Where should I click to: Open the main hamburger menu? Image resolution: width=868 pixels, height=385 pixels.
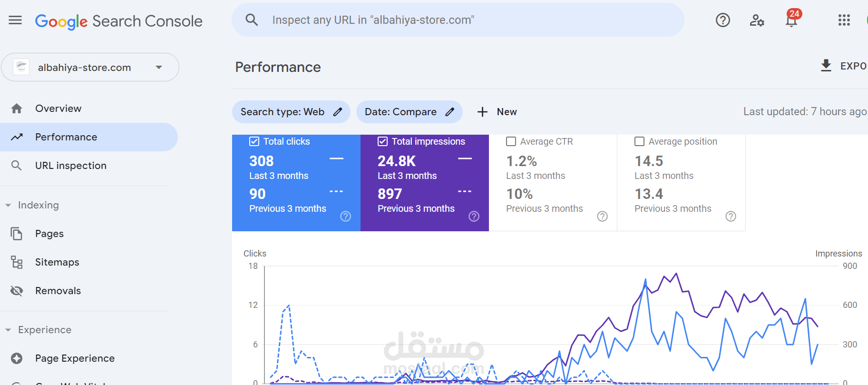click(x=15, y=20)
